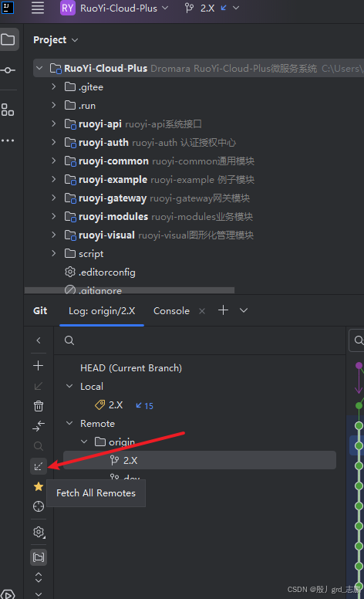Image resolution: width=364 pixels, height=599 pixels.
Task: Close the Console tab
Action: 202,311
